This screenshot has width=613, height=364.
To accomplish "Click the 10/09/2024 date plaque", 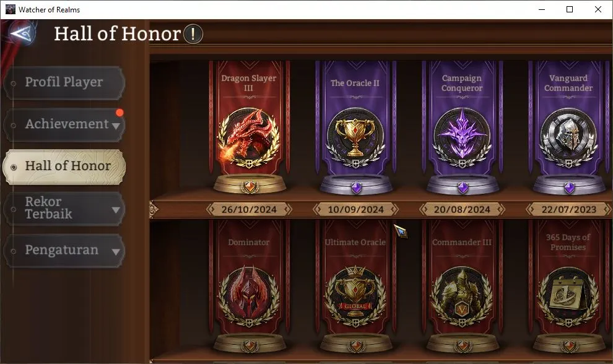I will 355,210.
